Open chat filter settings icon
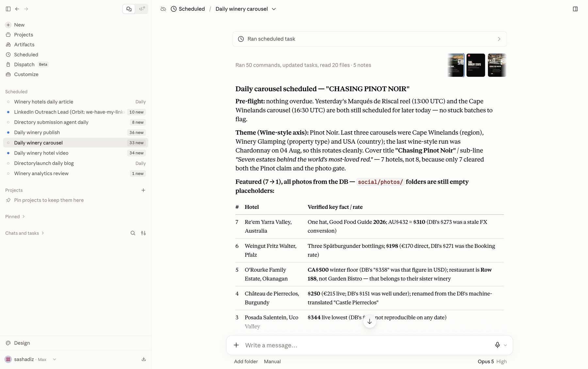Image resolution: width=588 pixels, height=369 pixels. (143, 233)
